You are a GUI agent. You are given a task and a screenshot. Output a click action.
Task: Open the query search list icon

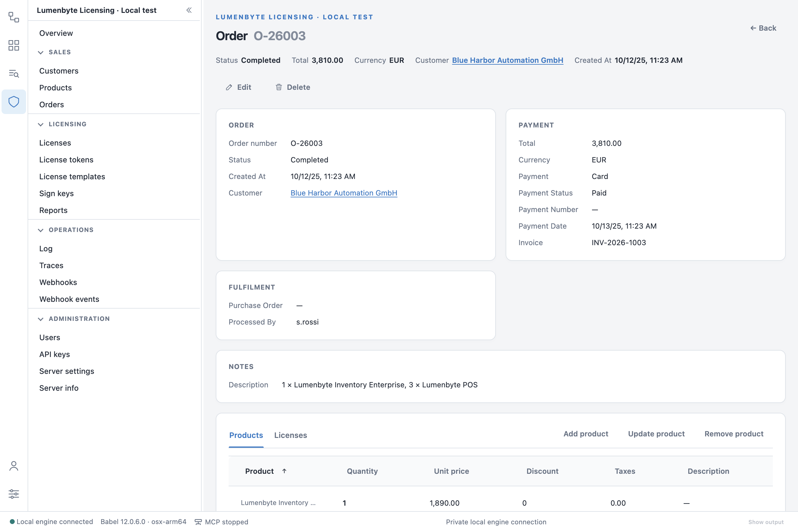tap(13, 73)
